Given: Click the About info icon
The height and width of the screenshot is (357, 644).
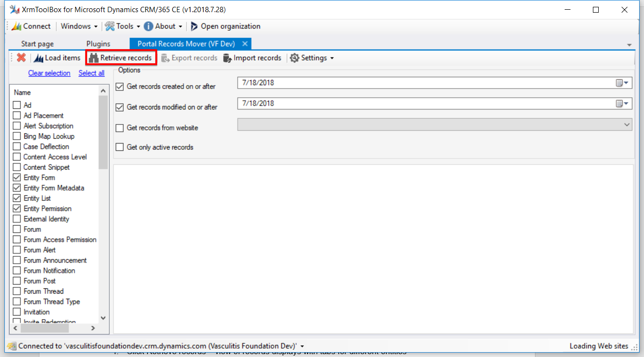Looking at the screenshot, I should coord(148,26).
